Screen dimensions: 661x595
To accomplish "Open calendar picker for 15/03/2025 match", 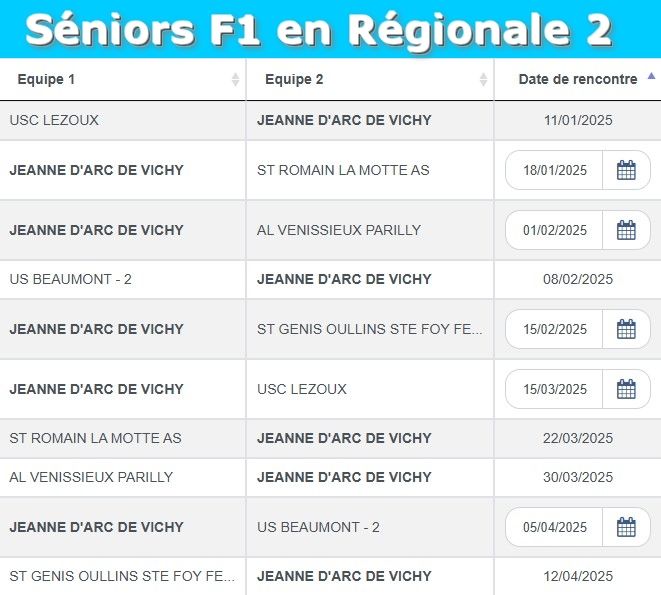I will pos(626,389).
